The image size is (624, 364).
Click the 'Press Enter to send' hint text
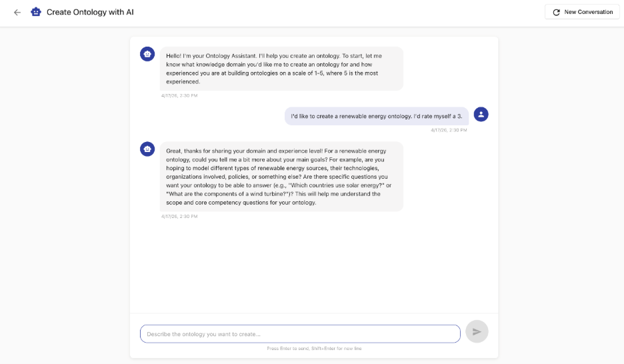(314, 348)
